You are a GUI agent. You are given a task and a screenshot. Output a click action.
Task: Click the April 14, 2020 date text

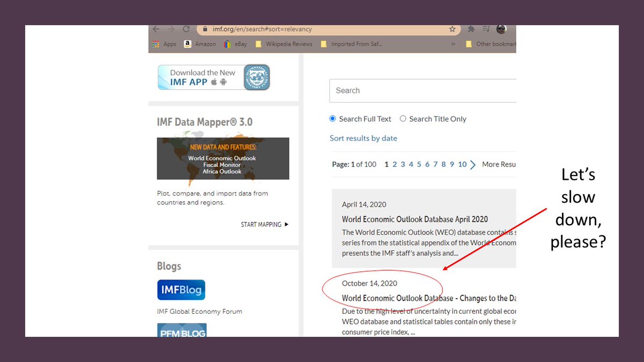tap(364, 204)
